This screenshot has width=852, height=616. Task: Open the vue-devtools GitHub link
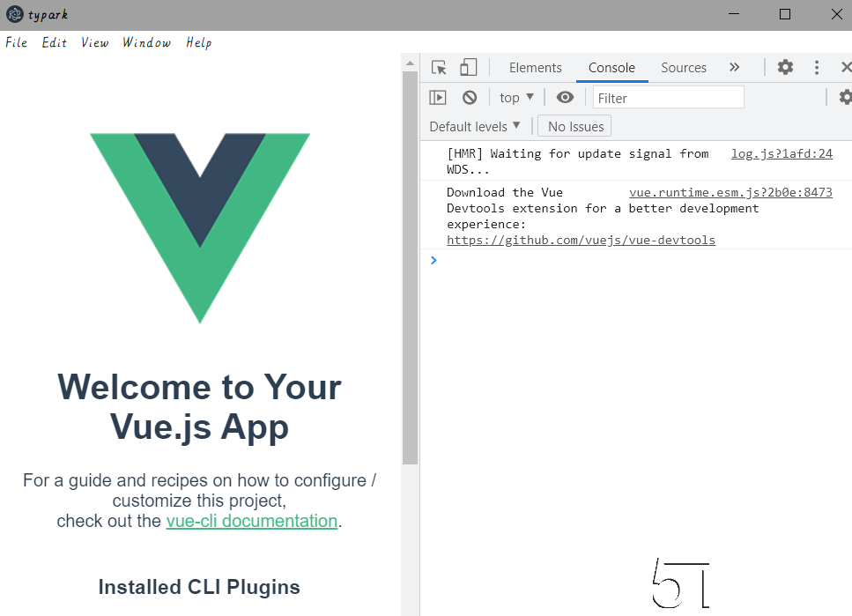point(581,240)
